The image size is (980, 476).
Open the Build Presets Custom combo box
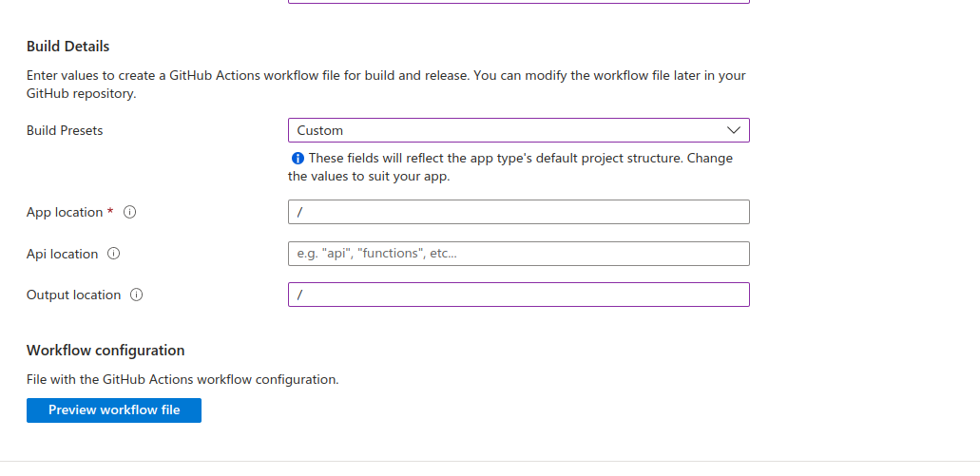[504, 130]
